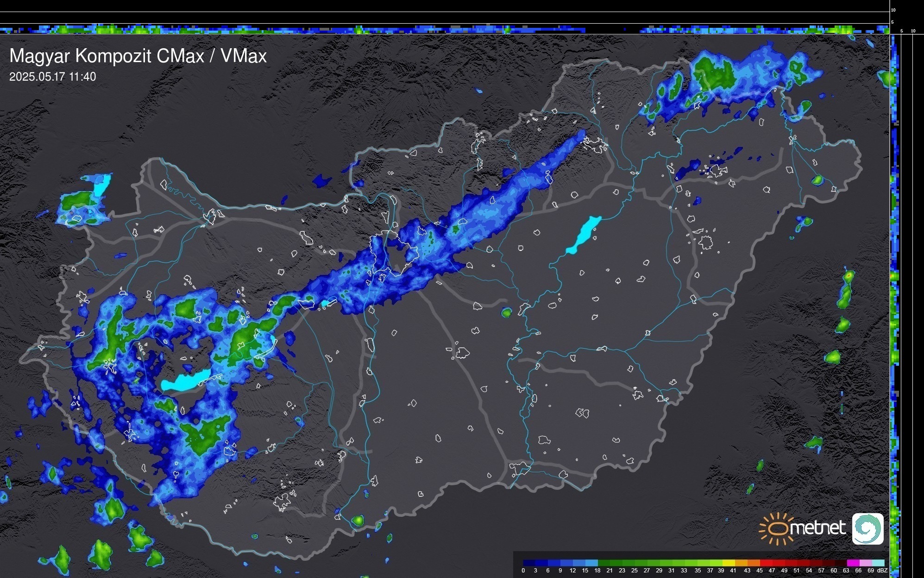The image size is (924, 578).
Task: Click the dBZ unit label
Action: (882, 571)
